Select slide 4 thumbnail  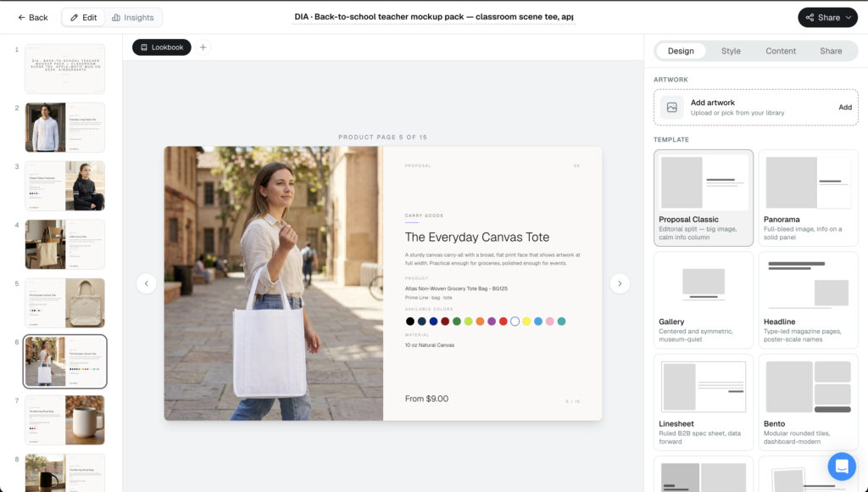coord(64,244)
